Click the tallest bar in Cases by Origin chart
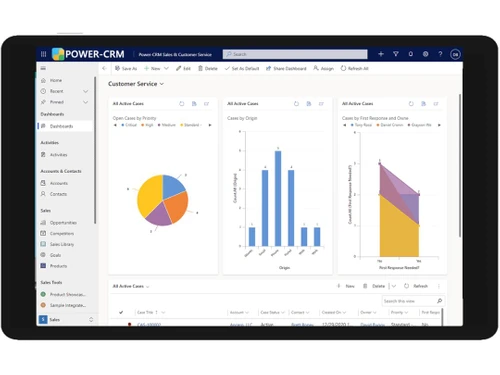The height and width of the screenshot is (375, 500). 278,198
